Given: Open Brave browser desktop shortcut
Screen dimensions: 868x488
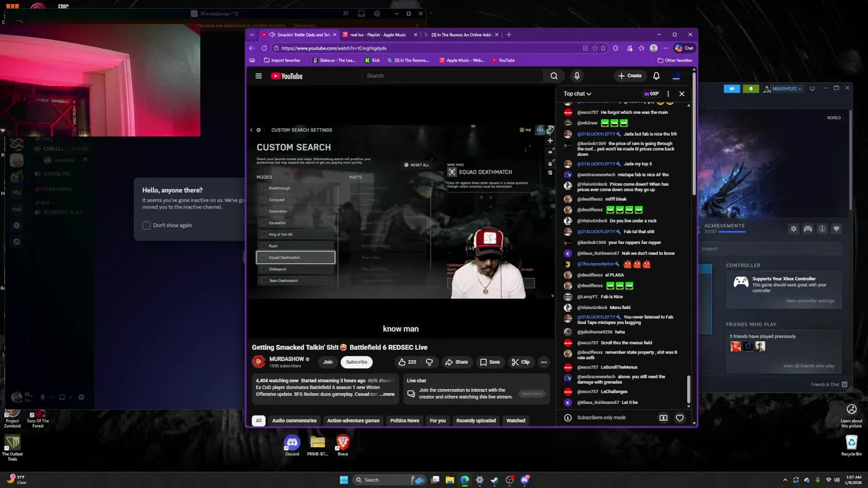Looking at the screenshot, I should point(343,445).
